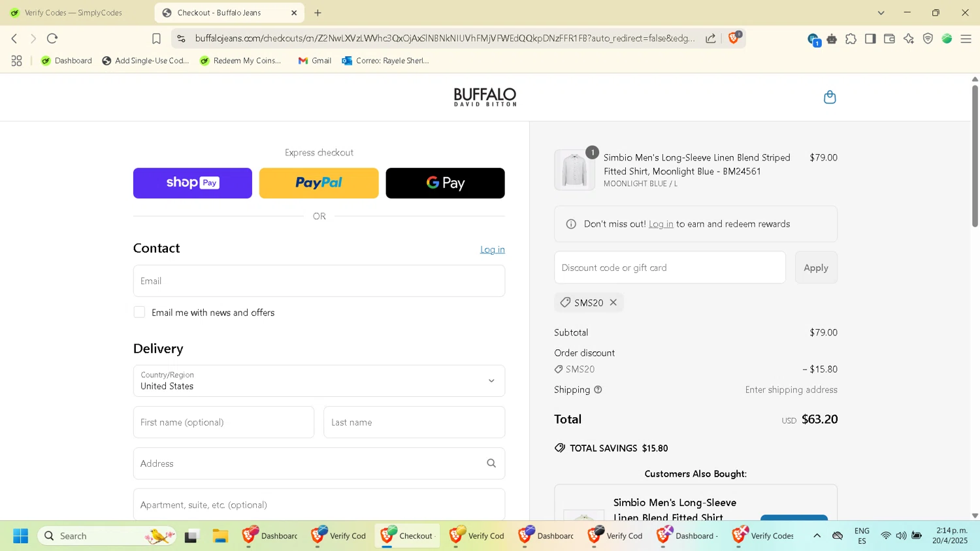Open Task View on the taskbar

click(x=191, y=536)
